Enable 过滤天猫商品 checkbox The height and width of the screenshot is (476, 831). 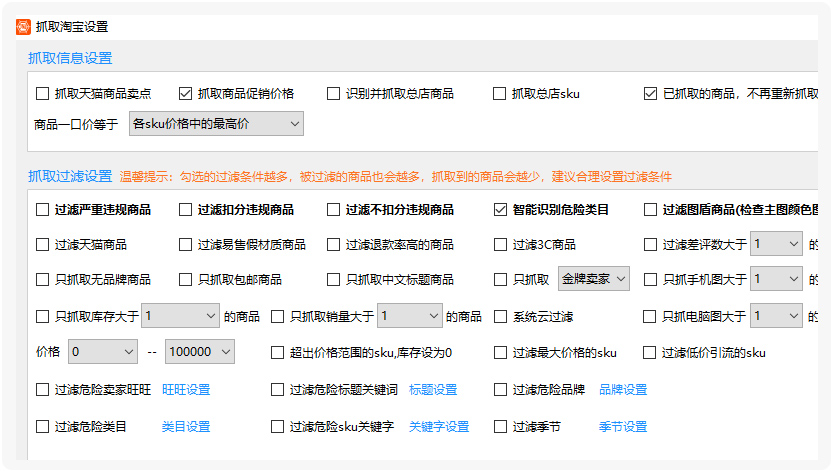point(42,244)
